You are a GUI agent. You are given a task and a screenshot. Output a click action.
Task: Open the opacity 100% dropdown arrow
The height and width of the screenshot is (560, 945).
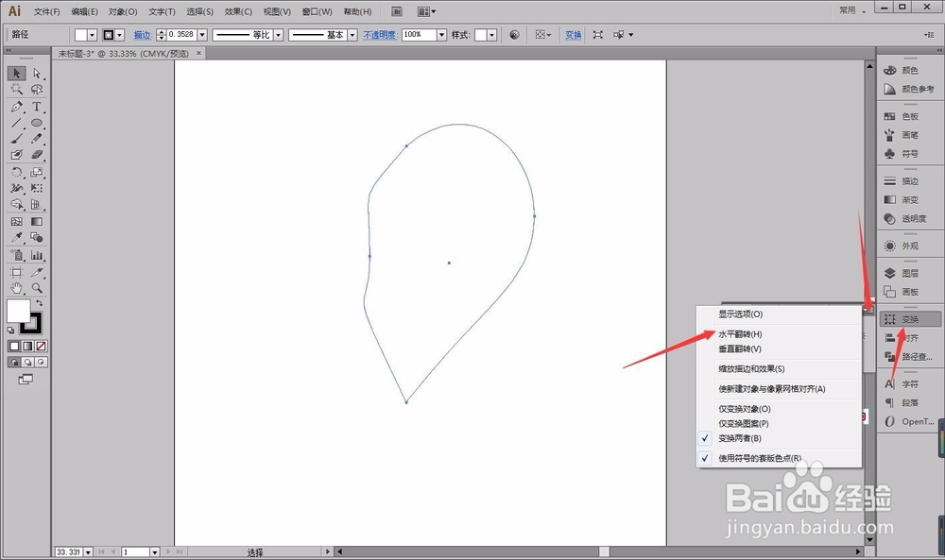coord(441,35)
